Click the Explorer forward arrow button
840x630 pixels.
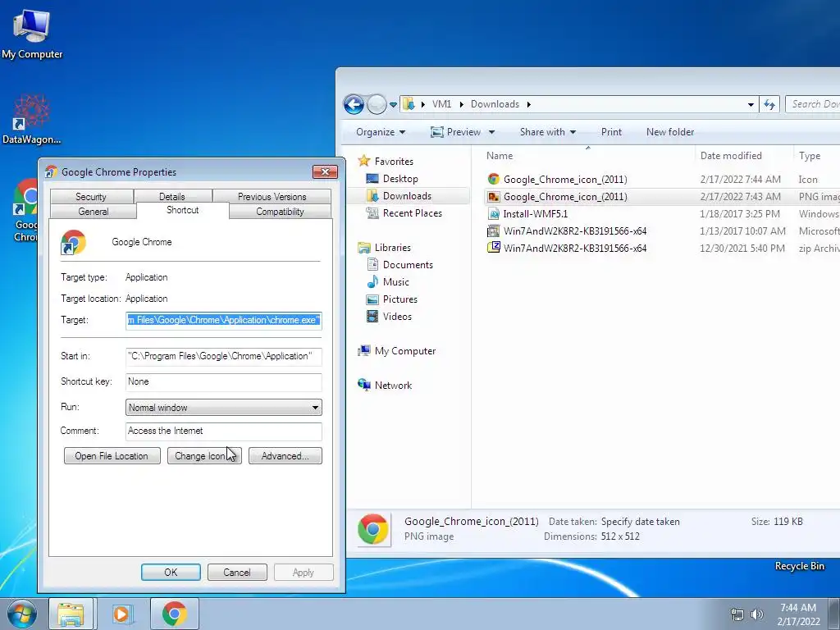tap(377, 104)
